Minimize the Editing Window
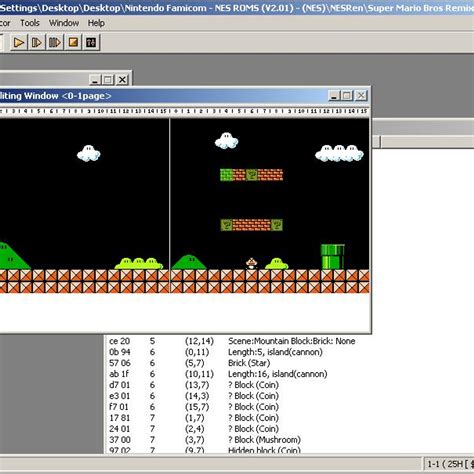Viewport: 474px width, 474px height. [334, 96]
